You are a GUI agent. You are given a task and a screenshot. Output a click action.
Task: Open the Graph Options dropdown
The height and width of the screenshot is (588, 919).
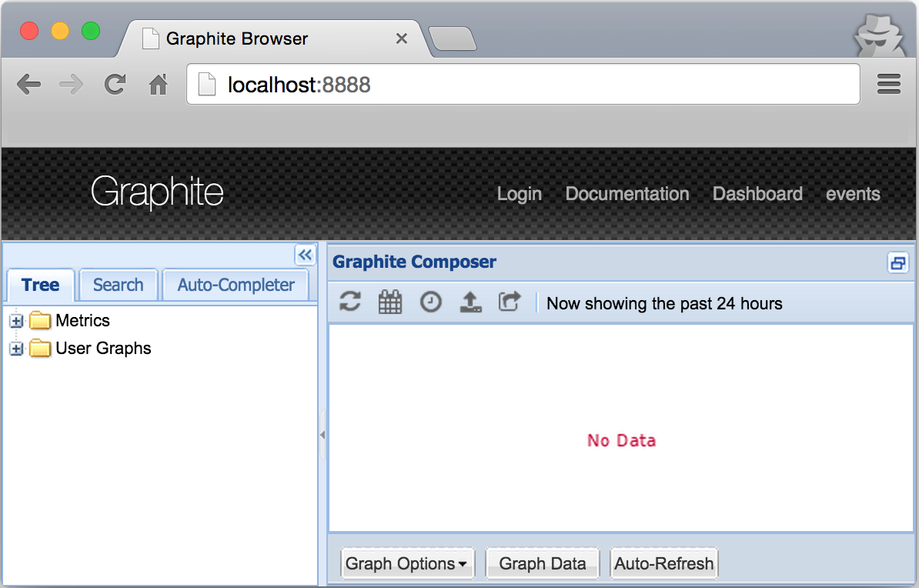(406, 563)
